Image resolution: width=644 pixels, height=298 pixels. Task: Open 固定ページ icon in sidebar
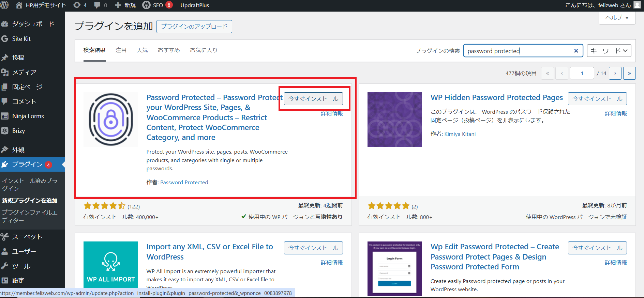(5, 87)
